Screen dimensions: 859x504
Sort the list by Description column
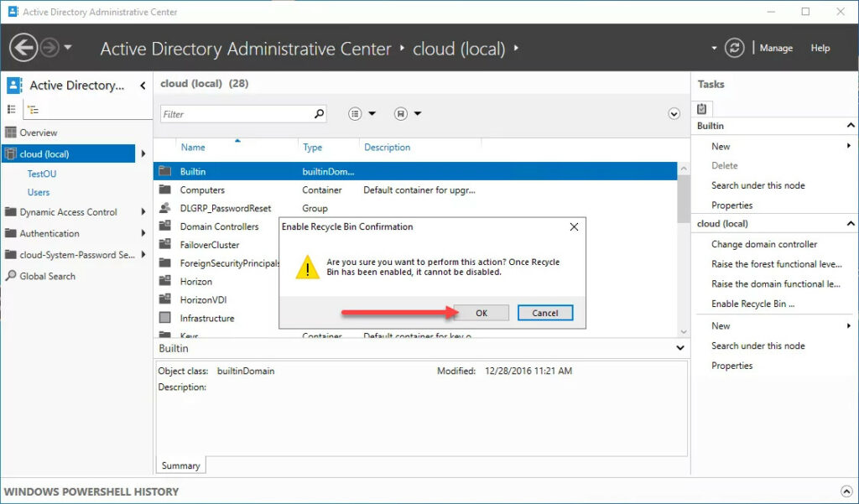coord(387,148)
